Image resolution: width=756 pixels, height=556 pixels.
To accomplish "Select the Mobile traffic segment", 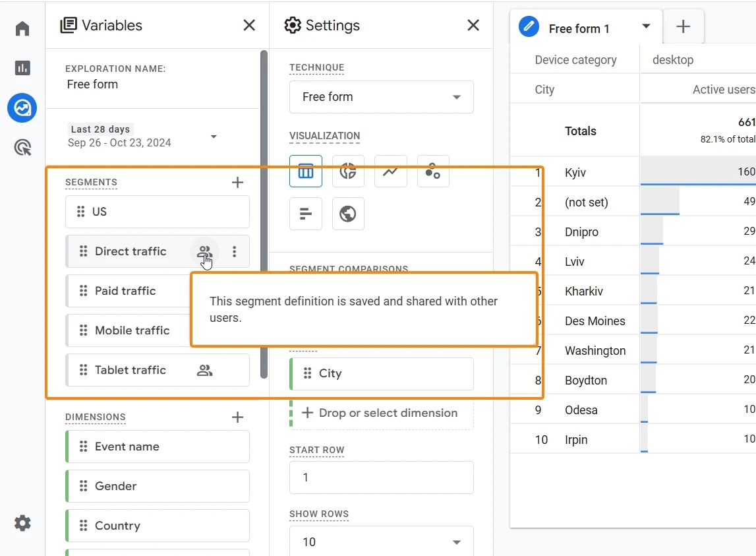I will point(129,330).
